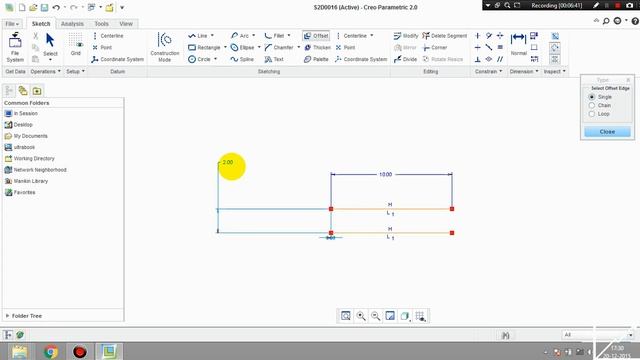This screenshot has height=360, width=640.
Task: Click Undo in quick access toolbar
Action: coord(56,7)
